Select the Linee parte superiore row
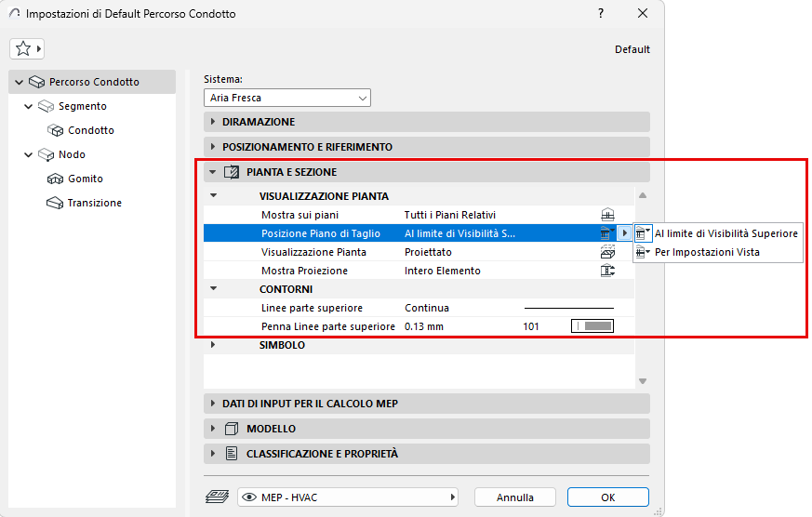The width and height of the screenshot is (812, 517). [x=419, y=308]
